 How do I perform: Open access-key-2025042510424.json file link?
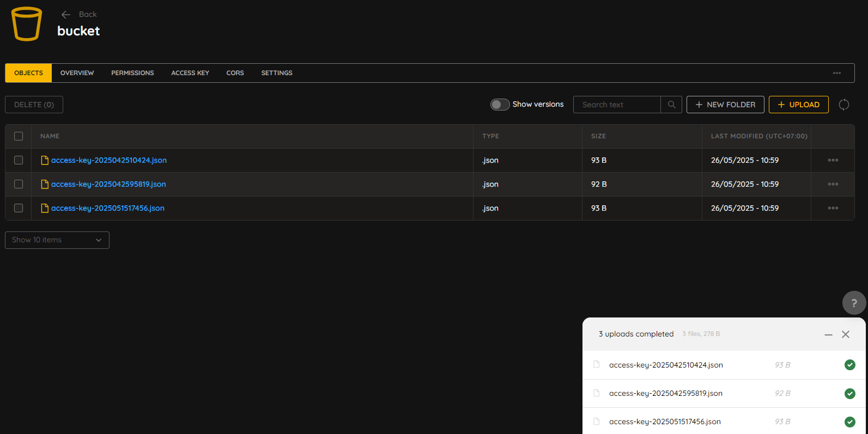pos(109,160)
